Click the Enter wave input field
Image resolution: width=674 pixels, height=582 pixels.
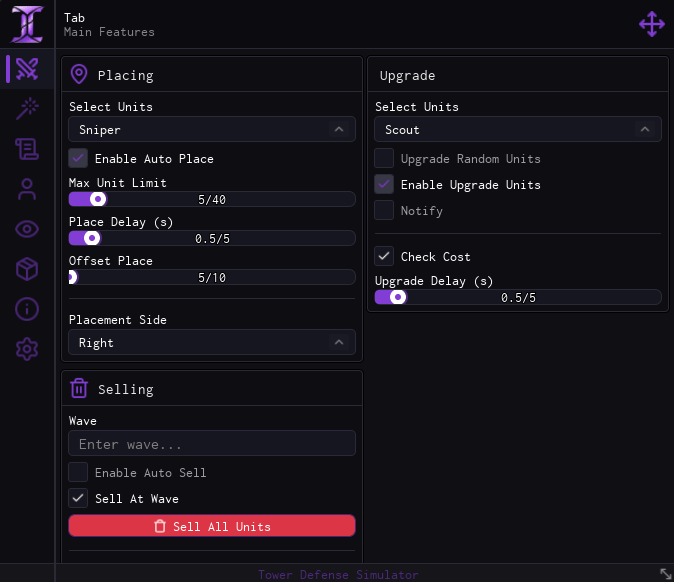212,443
